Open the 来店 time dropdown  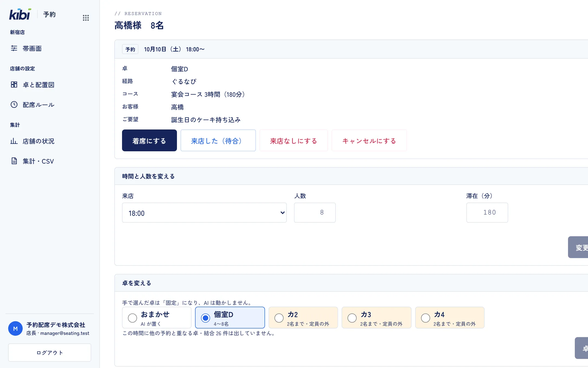point(204,213)
